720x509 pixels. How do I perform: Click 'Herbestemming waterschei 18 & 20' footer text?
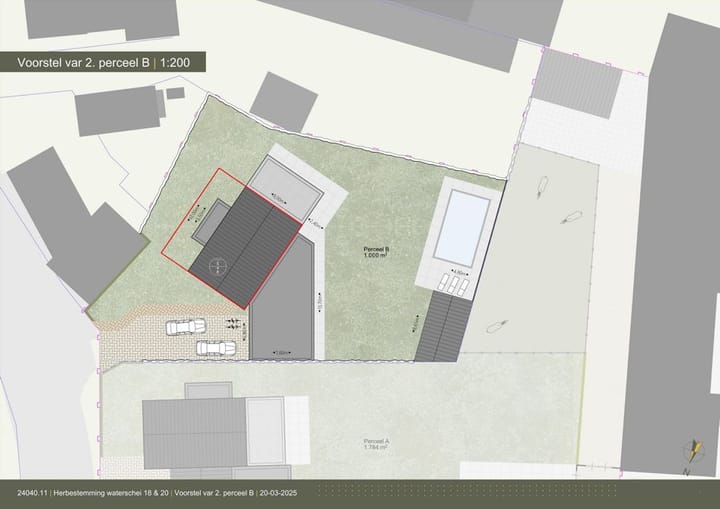click(112, 494)
